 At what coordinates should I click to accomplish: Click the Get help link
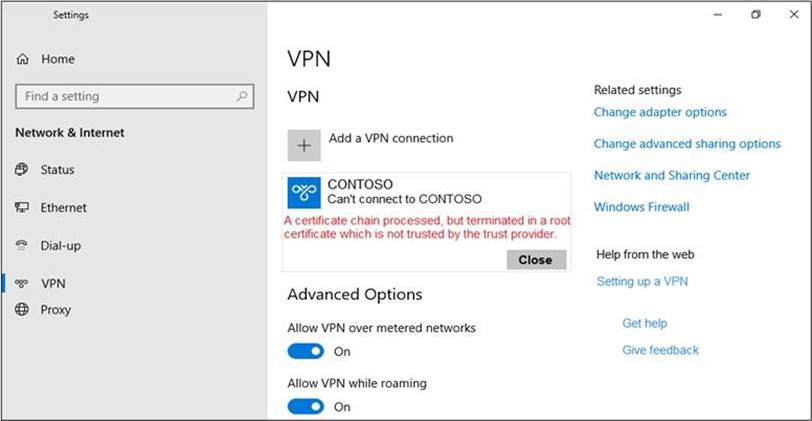pos(644,324)
